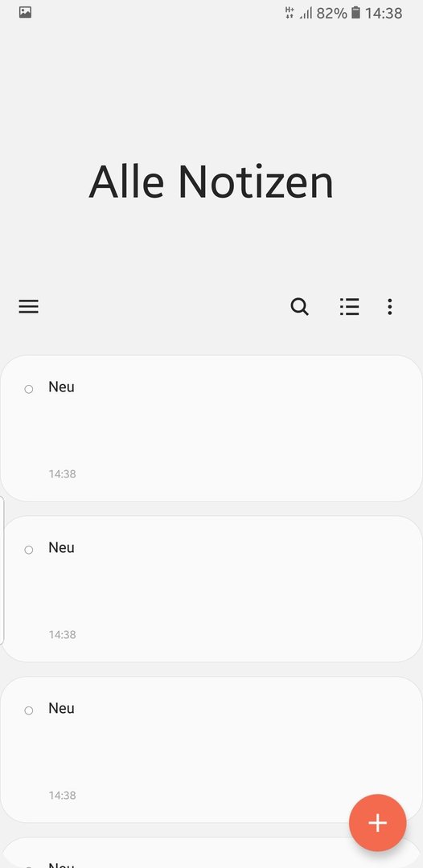Switch view mode via list icon

(349, 306)
